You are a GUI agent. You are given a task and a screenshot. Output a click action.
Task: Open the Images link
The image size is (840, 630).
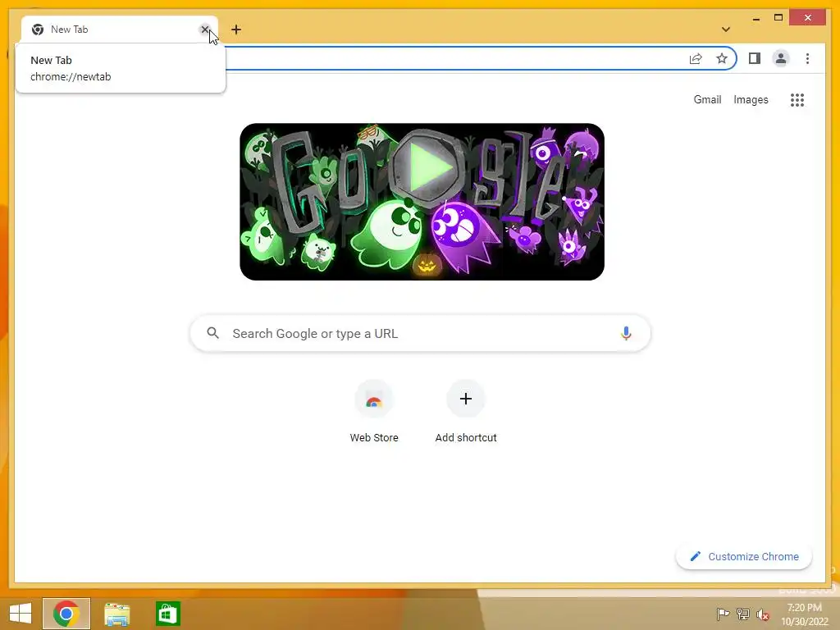(751, 99)
